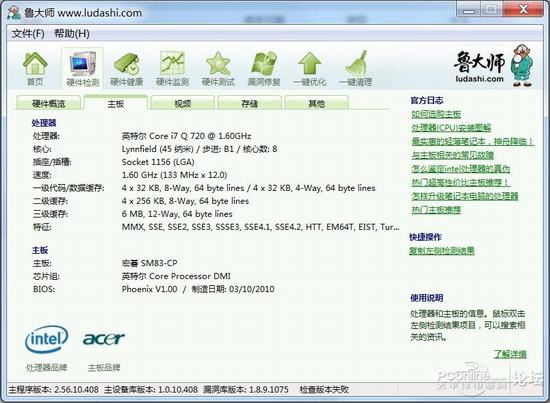
Task: Open the 硬件监测 monitoring chart icon
Action: click(172, 69)
